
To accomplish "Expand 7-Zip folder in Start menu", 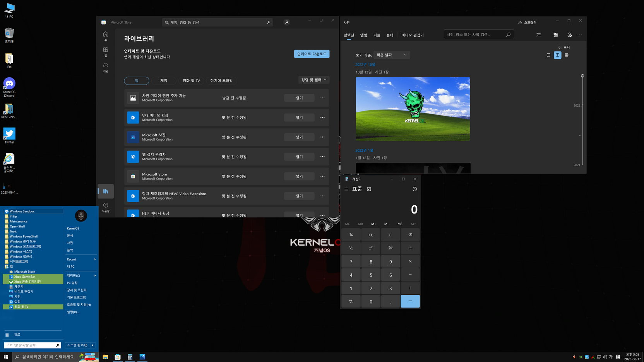I will [14, 217].
